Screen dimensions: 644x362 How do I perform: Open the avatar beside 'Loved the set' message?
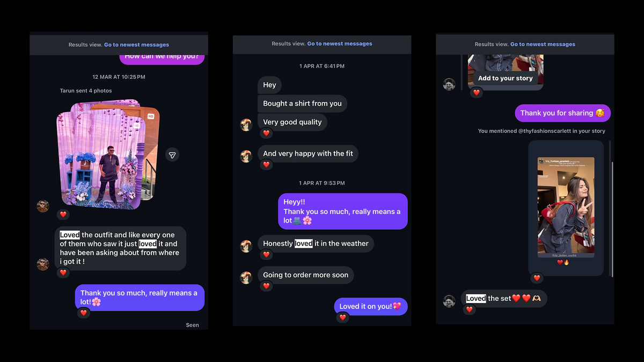449,301
